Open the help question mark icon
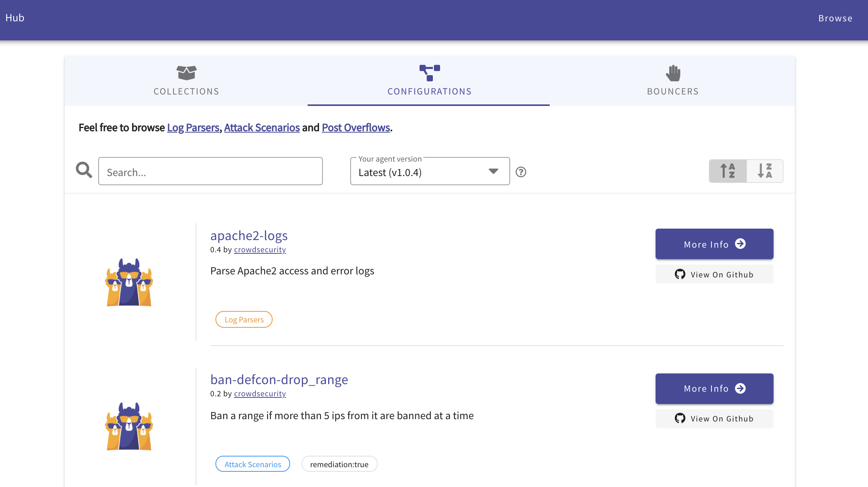The image size is (868, 487). (x=521, y=172)
